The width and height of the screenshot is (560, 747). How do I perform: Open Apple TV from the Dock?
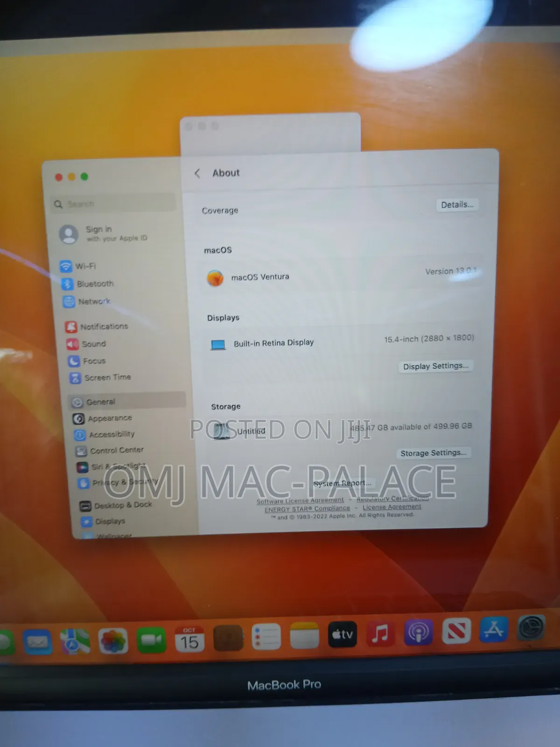tap(343, 634)
